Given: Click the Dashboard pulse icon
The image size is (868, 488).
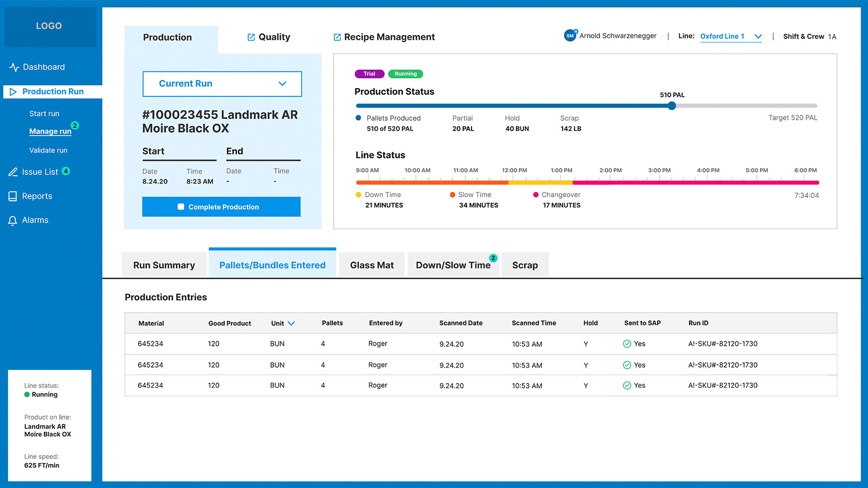Looking at the screenshot, I should [14, 67].
